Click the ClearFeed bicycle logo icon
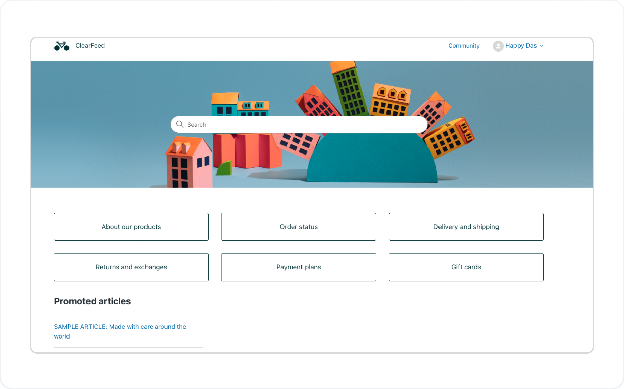 [x=62, y=46]
